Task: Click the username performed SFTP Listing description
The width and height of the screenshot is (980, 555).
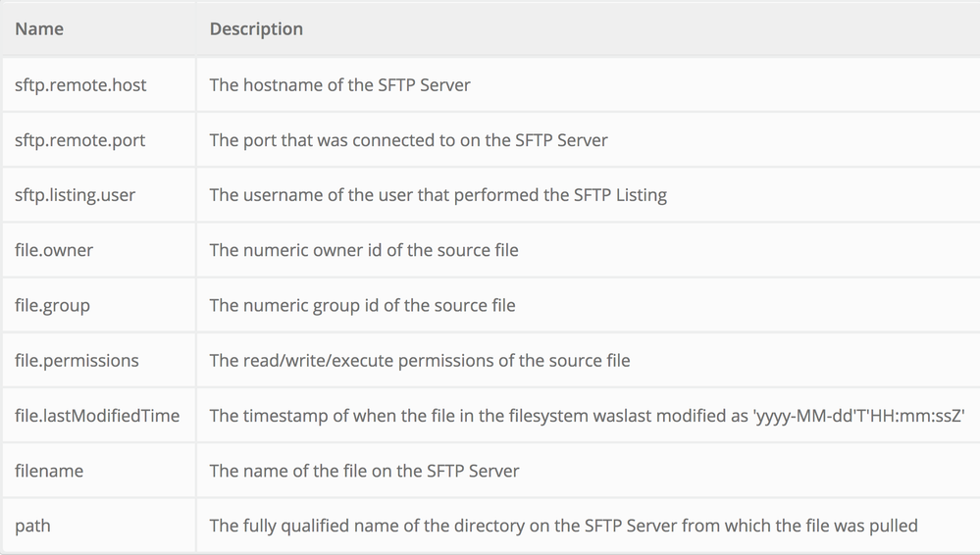Action: [x=438, y=195]
